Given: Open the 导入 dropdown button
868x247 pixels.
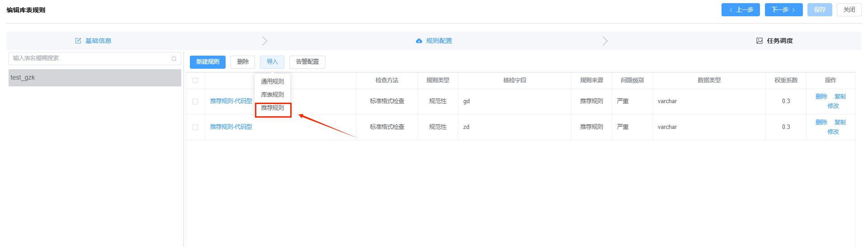Looking at the screenshot, I should pos(272,62).
